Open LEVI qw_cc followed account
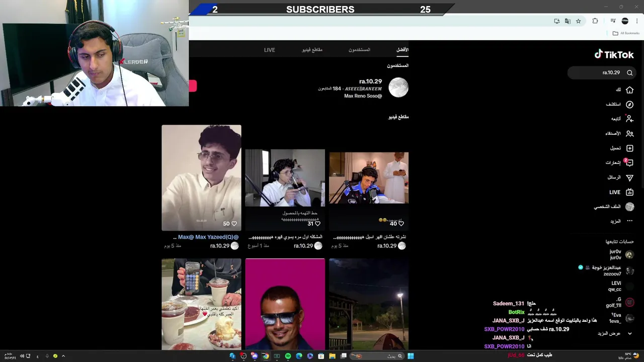This screenshot has width=644, height=362. tap(621, 286)
